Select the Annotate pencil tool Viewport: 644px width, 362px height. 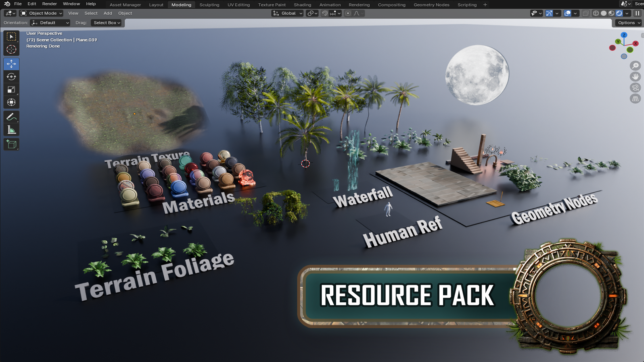click(x=11, y=117)
